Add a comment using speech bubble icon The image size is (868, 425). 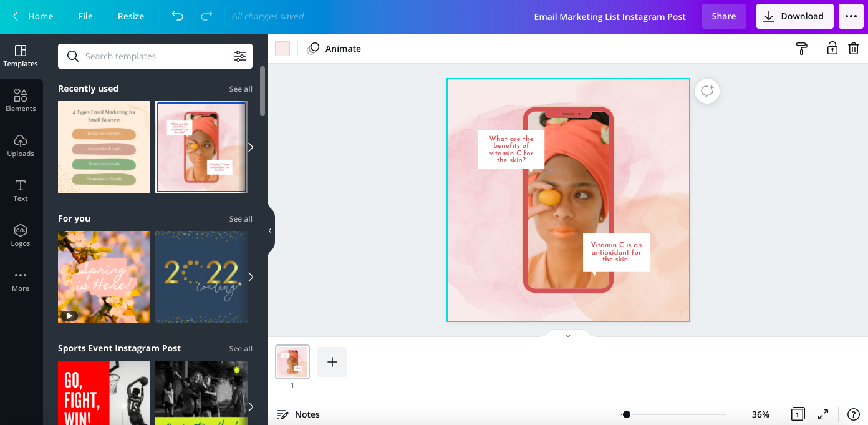[706, 92]
